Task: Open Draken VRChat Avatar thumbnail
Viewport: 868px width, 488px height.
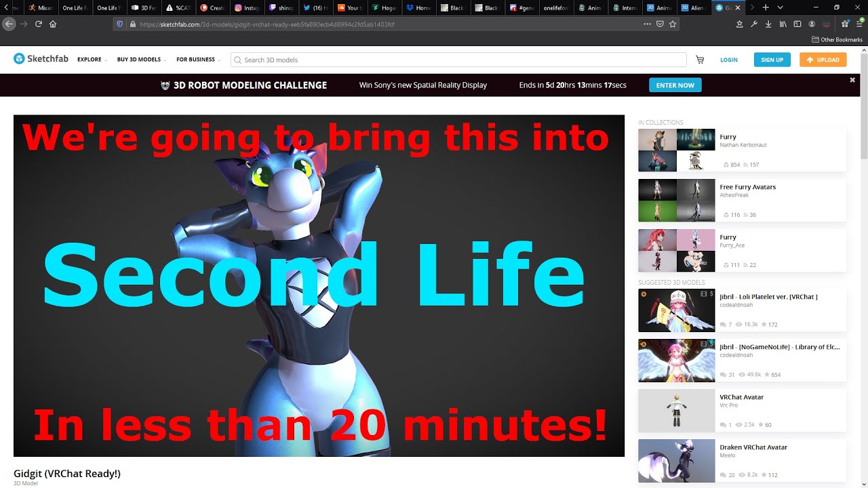Action: point(676,461)
